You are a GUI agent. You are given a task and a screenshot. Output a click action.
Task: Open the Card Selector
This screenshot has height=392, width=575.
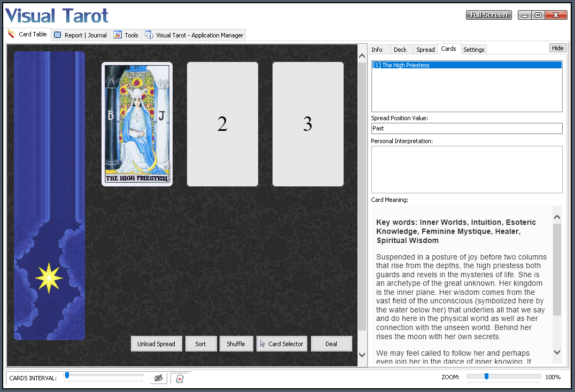(282, 343)
